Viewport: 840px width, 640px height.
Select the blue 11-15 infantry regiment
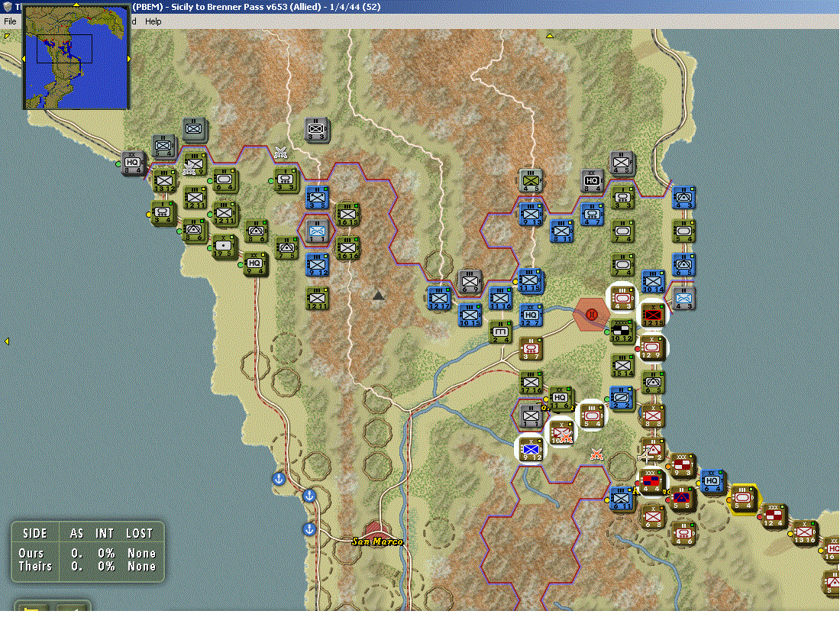coord(531,280)
